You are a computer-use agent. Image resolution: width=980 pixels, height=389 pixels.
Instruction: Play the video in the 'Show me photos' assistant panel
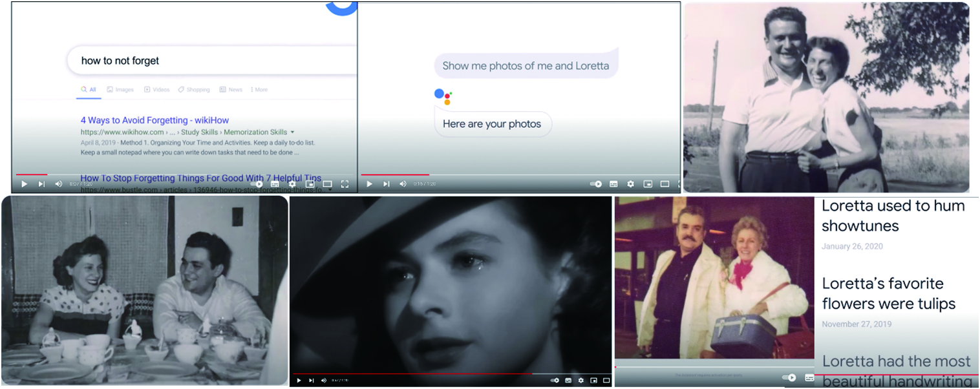point(369,184)
